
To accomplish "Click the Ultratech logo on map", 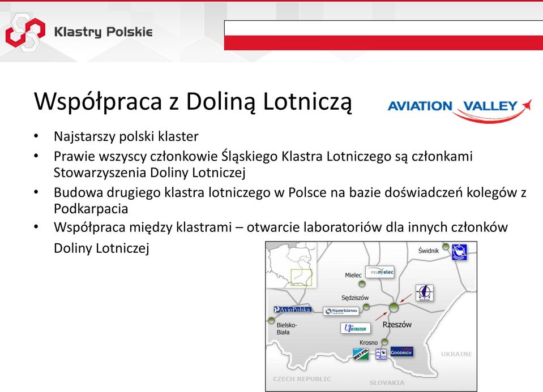I will click(356, 328).
